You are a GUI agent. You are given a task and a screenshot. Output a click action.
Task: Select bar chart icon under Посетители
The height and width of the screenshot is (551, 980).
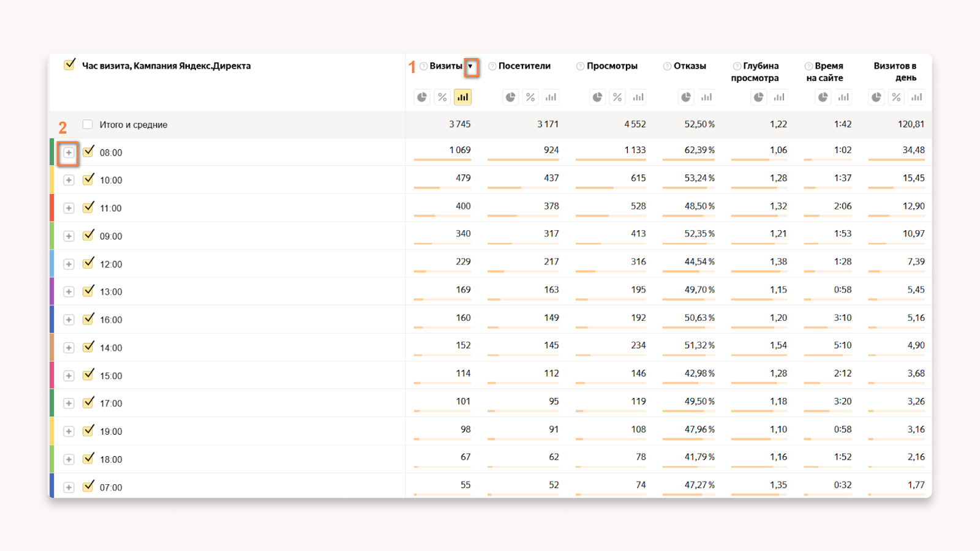(x=551, y=97)
